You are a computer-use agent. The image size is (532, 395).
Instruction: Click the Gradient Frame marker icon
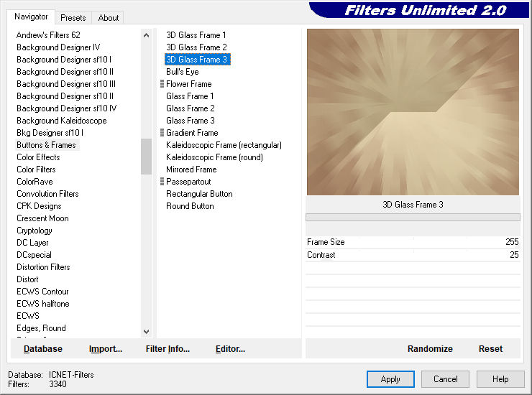(162, 133)
